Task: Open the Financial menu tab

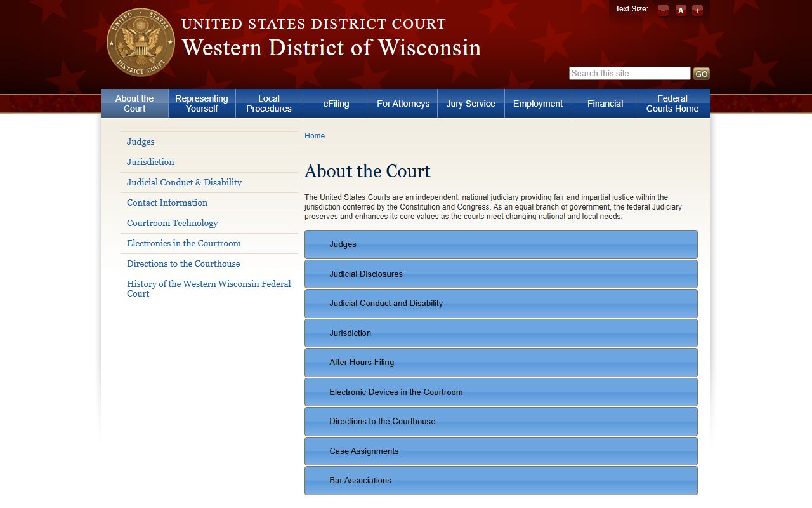Action: pos(605,104)
